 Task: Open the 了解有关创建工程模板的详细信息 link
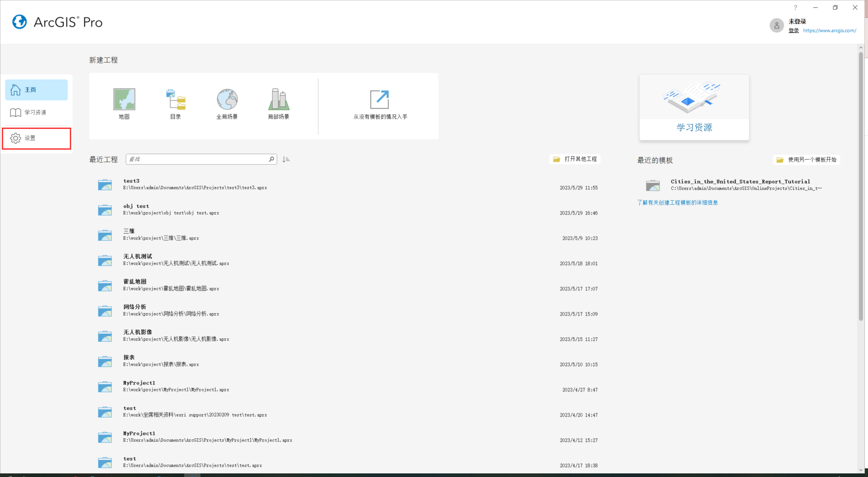(677, 203)
